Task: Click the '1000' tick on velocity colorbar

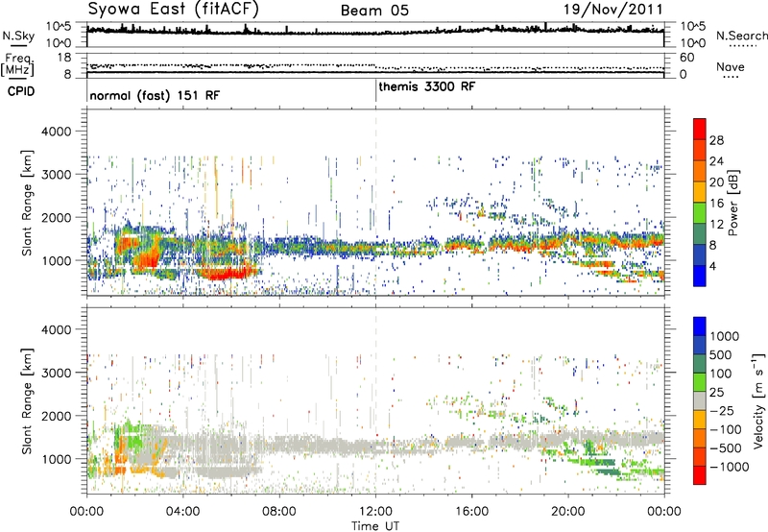Action: coord(725,336)
